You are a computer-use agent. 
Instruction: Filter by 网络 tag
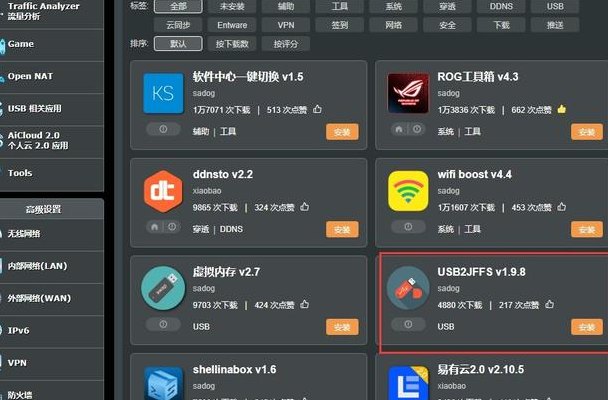[394, 25]
